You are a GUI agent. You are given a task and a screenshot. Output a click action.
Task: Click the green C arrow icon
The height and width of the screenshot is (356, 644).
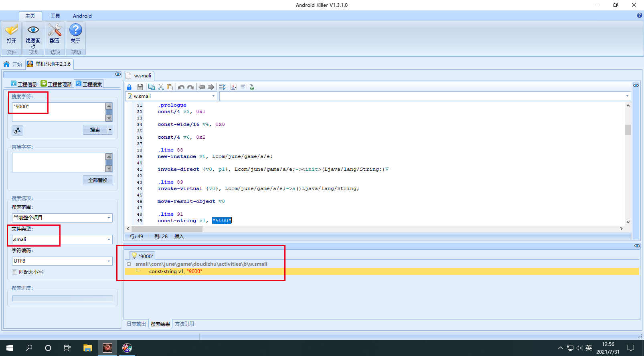point(252,87)
